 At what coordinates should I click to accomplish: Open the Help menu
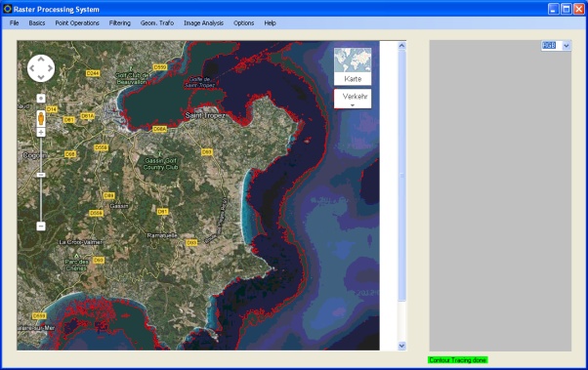tap(270, 22)
